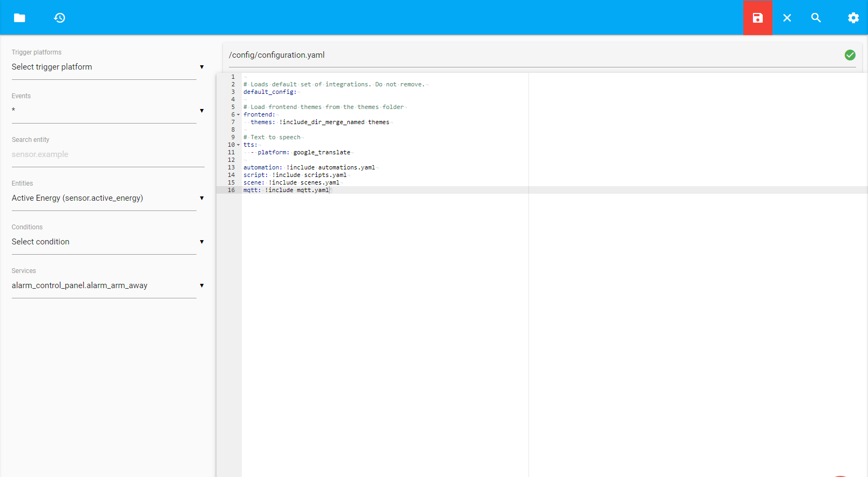Open the Services dropdown alarm_arm_away
This screenshot has height=477, width=868.
[108, 285]
